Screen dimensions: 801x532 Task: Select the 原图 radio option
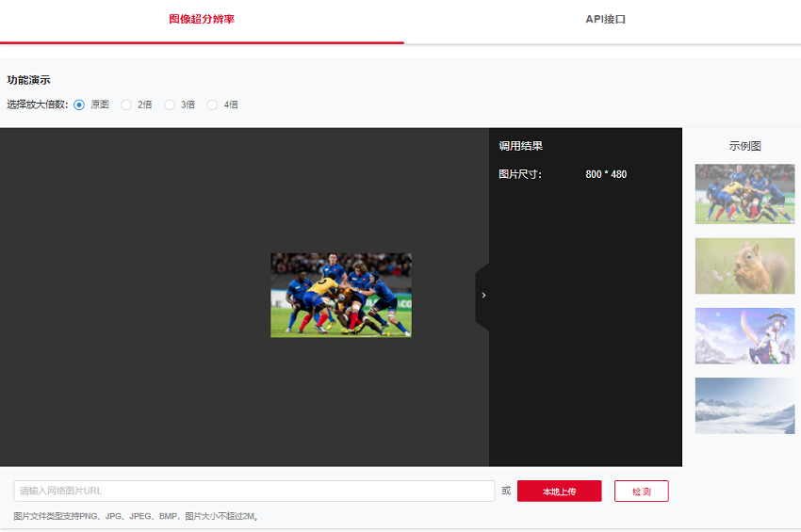click(79, 105)
